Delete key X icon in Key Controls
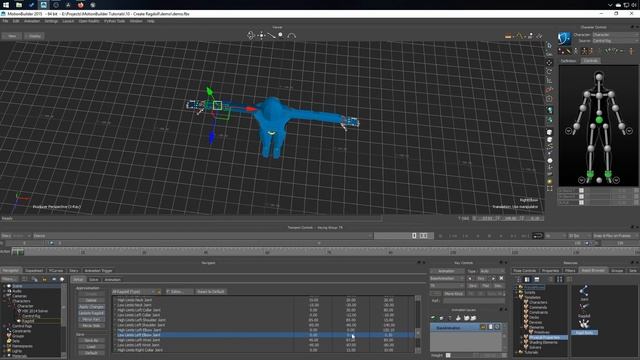Viewport: 640px width, 360px height. point(501,278)
